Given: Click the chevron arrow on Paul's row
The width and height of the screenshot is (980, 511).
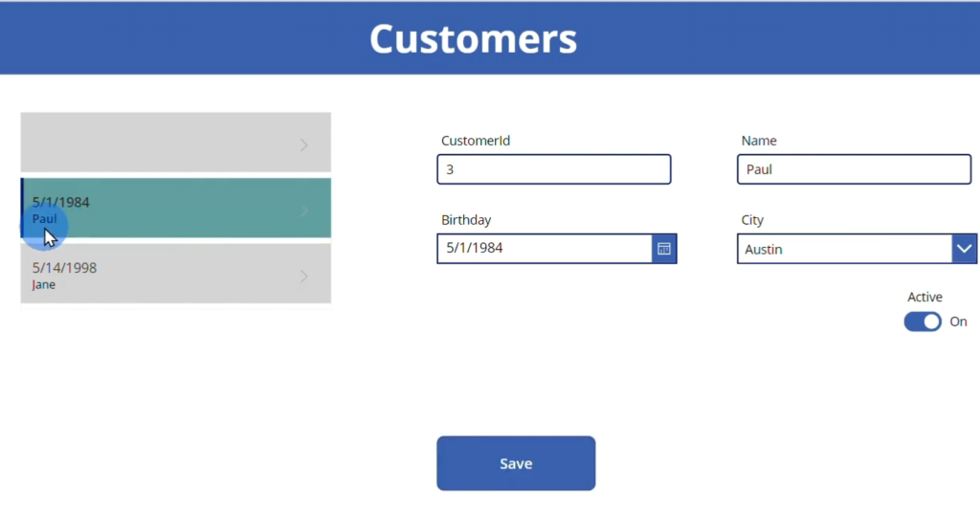Looking at the screenshot, I should (303, 211).
